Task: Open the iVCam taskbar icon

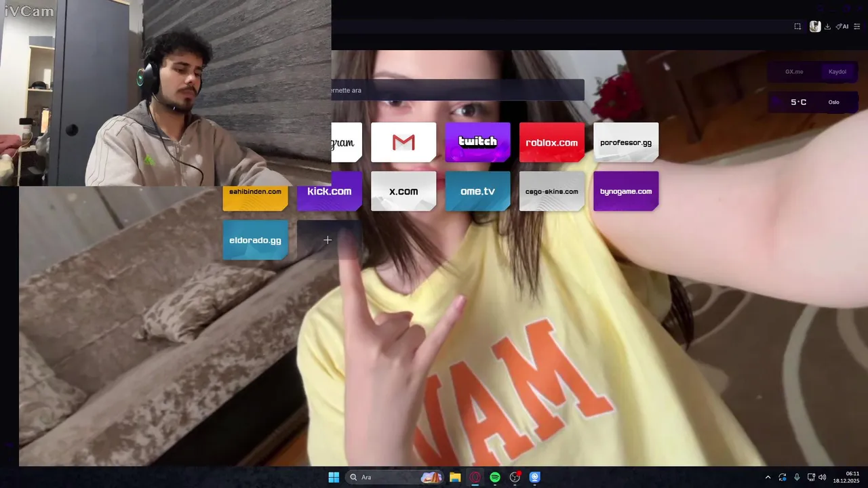Action: tap(535, 477)
